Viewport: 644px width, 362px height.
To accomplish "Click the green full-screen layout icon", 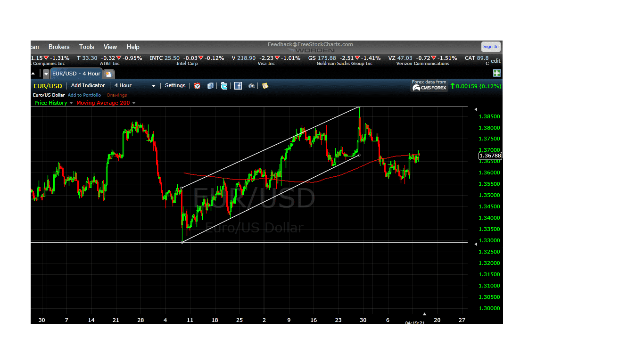I will click(497, 73).
